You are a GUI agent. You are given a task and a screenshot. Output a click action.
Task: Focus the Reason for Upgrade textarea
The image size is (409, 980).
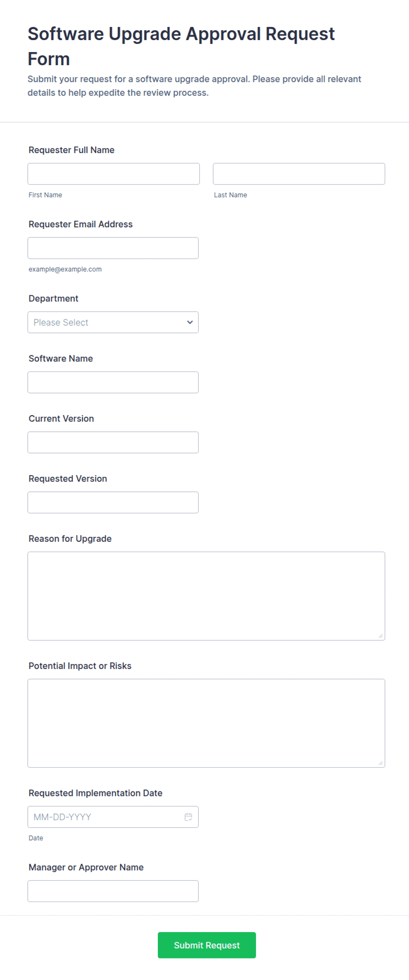[206, 596]
